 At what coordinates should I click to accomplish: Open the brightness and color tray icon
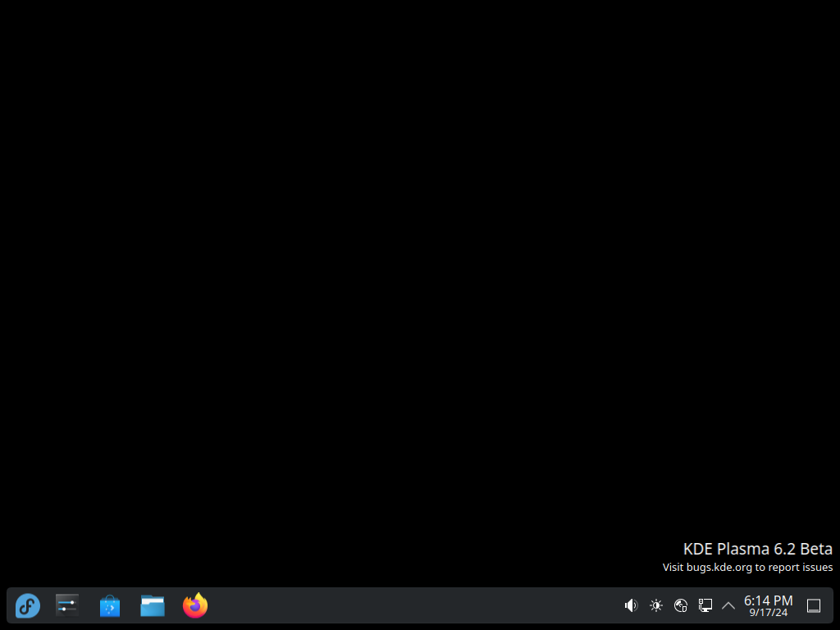coord(656,606)
